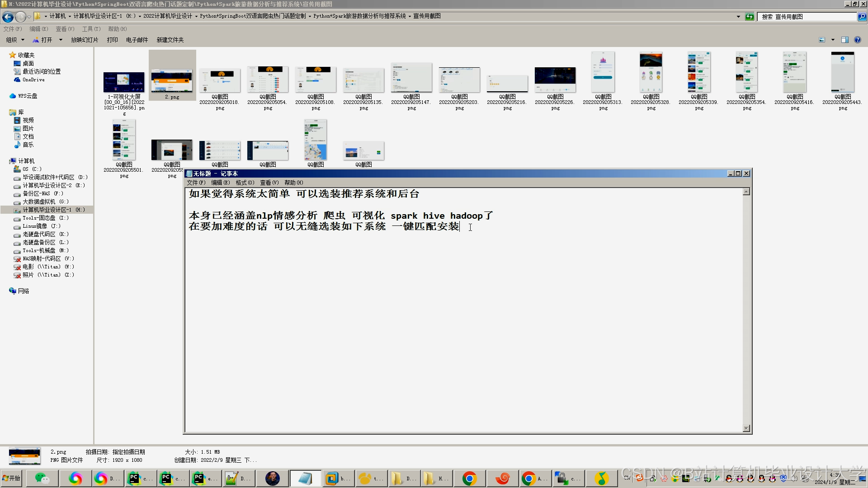Open WeChat from the taskbar
The height and width of the screenshot is (488, 868).
[x=42, y=478]
